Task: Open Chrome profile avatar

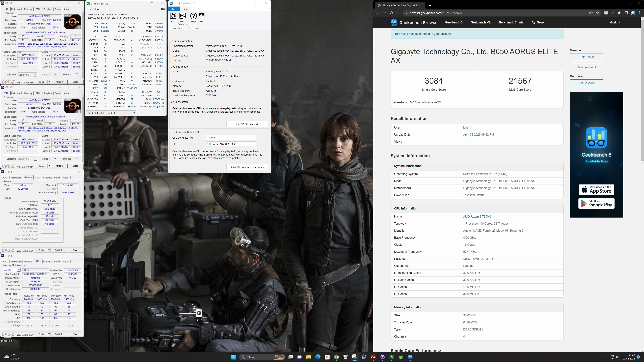Action: pyautogui.click(x=633, y=13)
